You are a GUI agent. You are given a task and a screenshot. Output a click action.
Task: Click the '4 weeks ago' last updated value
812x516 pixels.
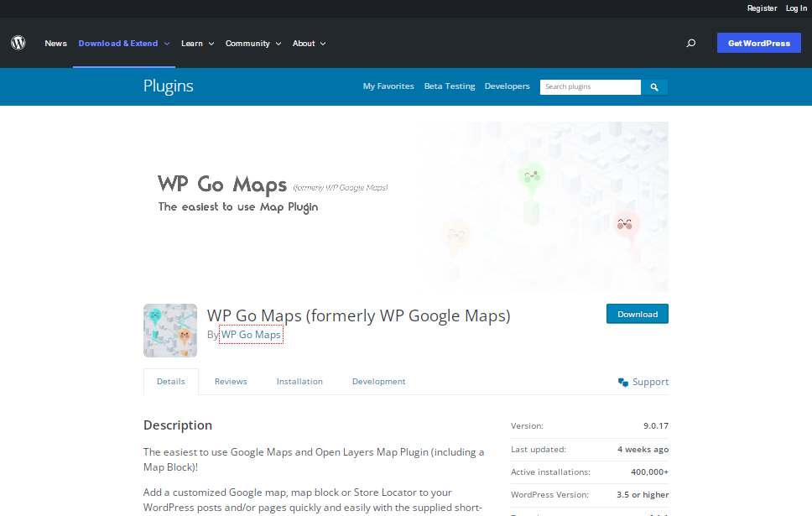tap(643, 450)
